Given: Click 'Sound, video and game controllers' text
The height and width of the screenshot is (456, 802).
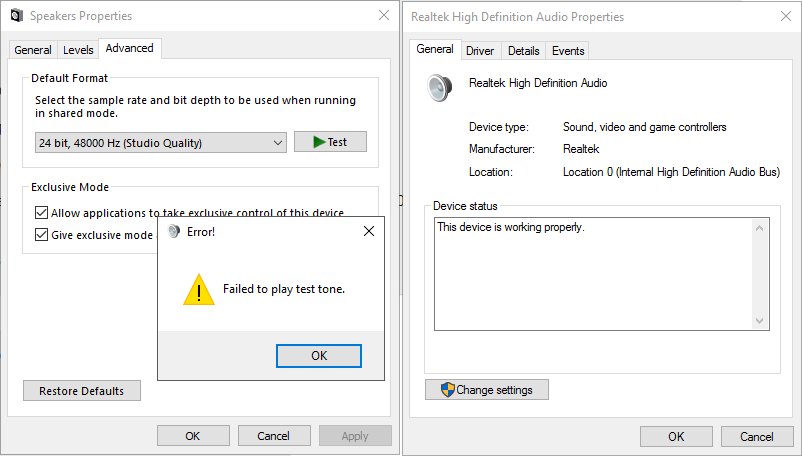Looking at the screenshot, I should pyautogui.click(x=644, y=127).
